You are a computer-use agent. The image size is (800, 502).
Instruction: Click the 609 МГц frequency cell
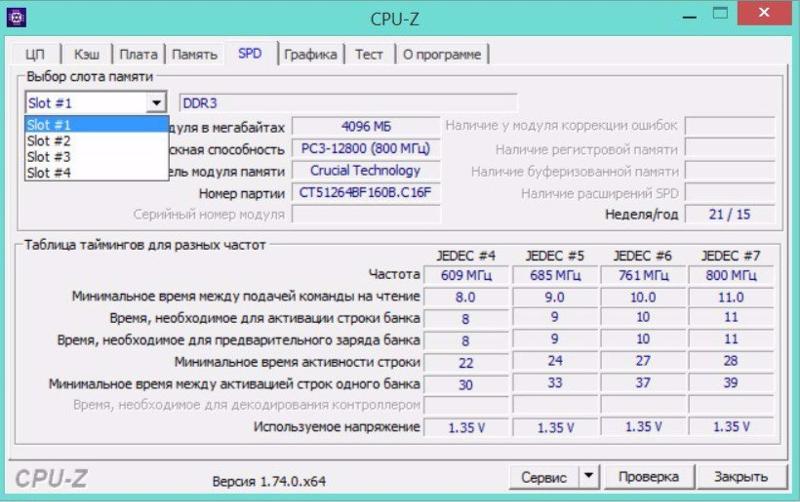tap(466, 275)
